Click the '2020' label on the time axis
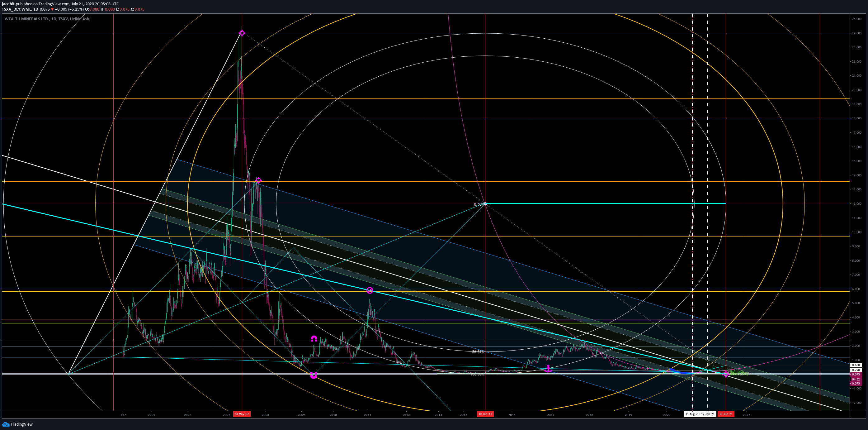The width and height of the screenshot is (868, 430). click(667, 415)
